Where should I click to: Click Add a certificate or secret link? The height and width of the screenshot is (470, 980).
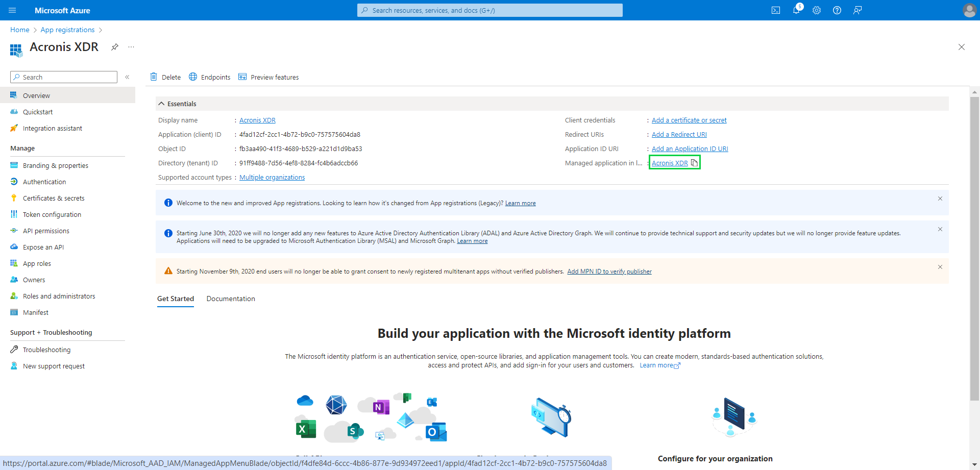pyautogui.click(x=689, y=120)
